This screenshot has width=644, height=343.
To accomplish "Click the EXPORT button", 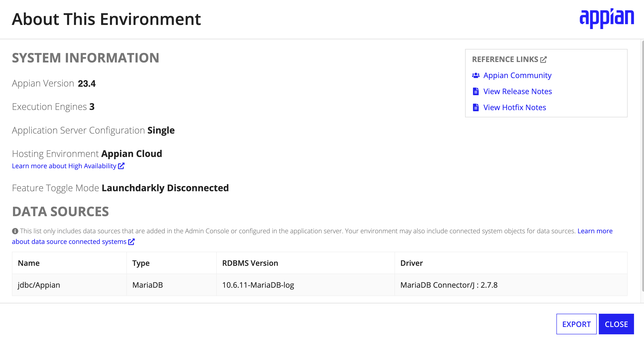I will (576, 324).
